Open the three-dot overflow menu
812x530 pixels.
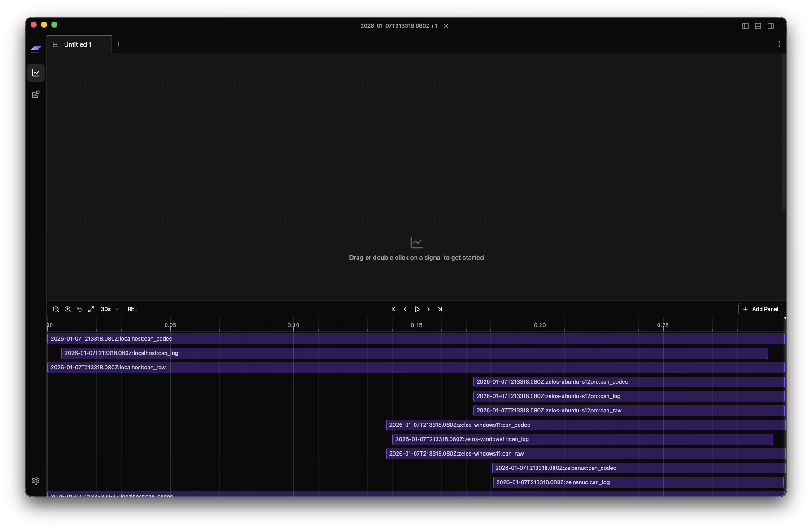[779, 44]
